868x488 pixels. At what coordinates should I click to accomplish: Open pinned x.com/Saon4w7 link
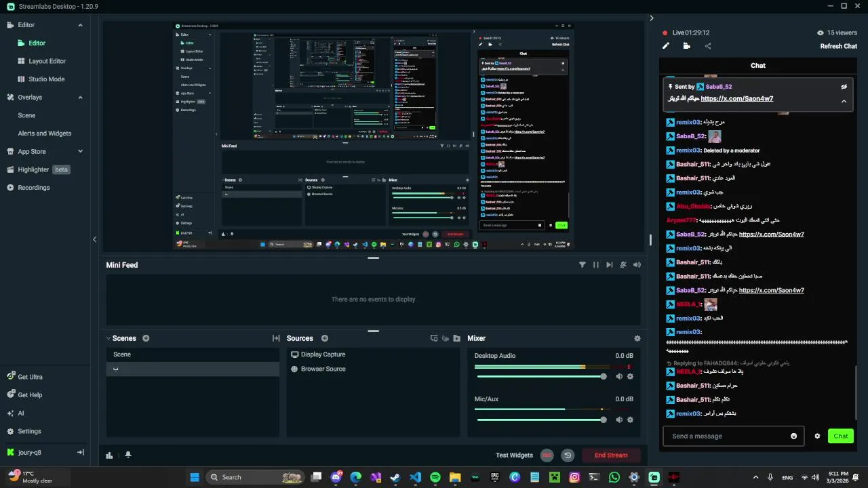point(737,98)
